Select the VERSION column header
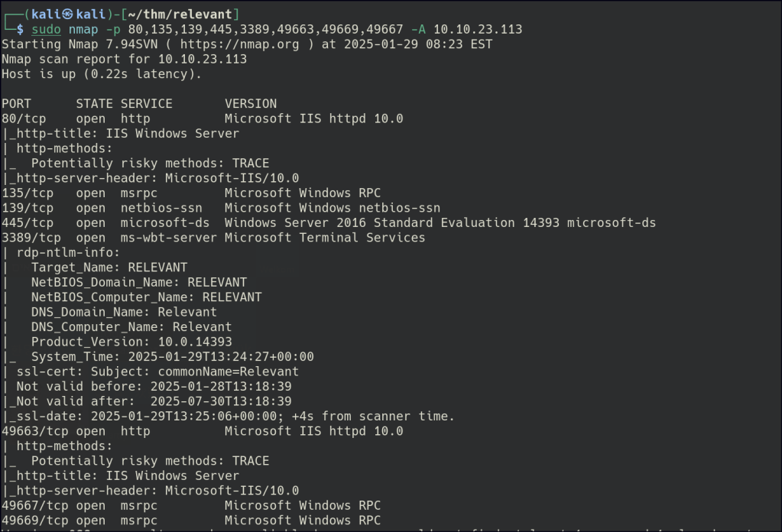 [251, 104]
